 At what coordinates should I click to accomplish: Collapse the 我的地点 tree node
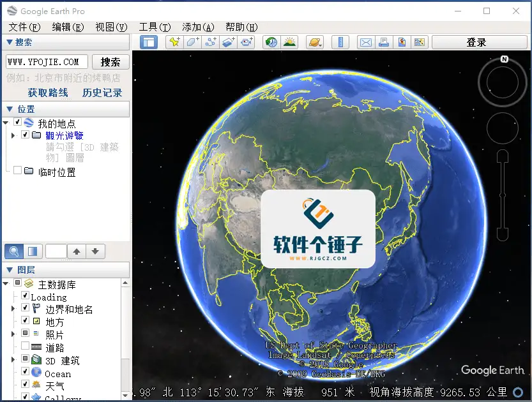[6, 123]
